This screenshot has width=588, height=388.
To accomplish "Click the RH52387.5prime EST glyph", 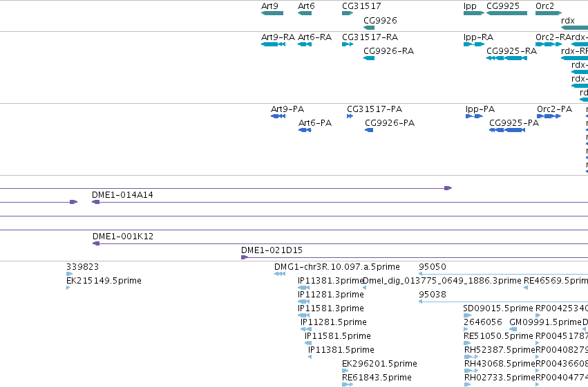I will [x=471, y=357].
